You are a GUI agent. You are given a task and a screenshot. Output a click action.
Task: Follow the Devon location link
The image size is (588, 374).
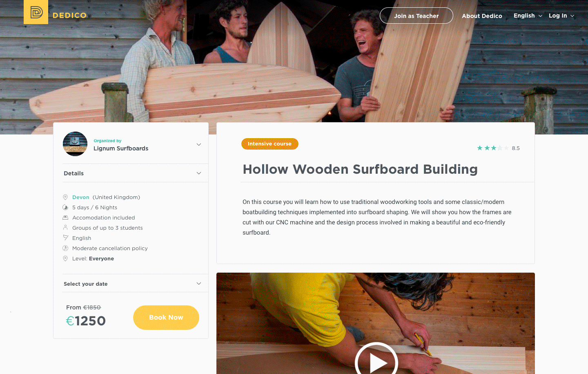pyautogui.click(x=81, y=197)
